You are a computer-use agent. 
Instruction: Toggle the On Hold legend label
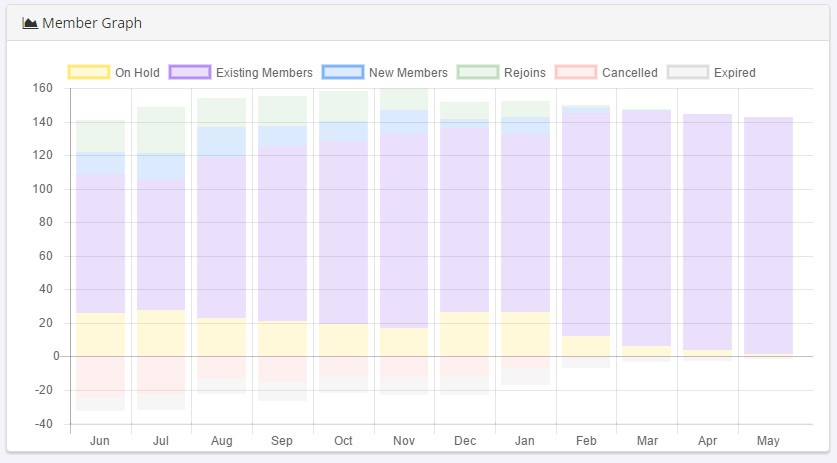tap(137, 73)
